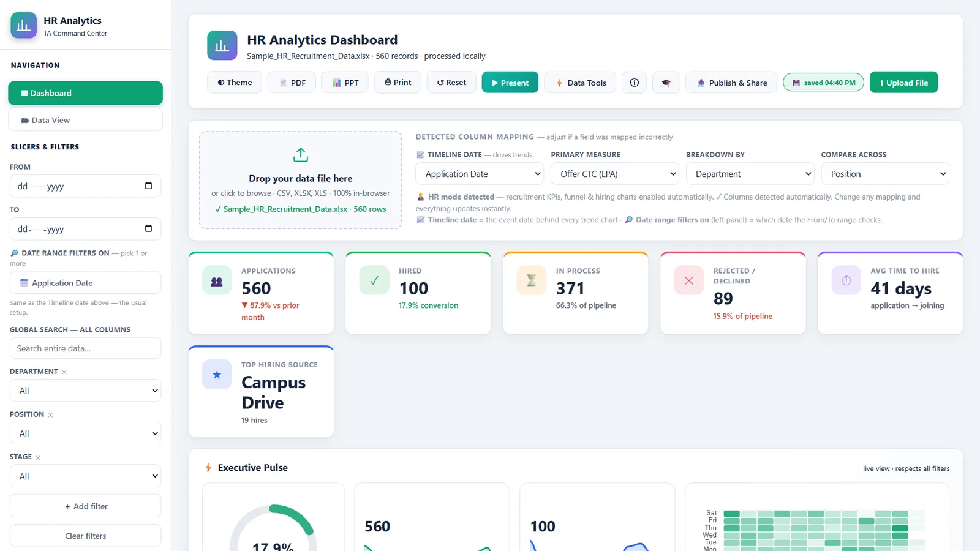Click the HR Analytics sidebar logo icon
Screen dimensions: 980x551
pos(23,26)
